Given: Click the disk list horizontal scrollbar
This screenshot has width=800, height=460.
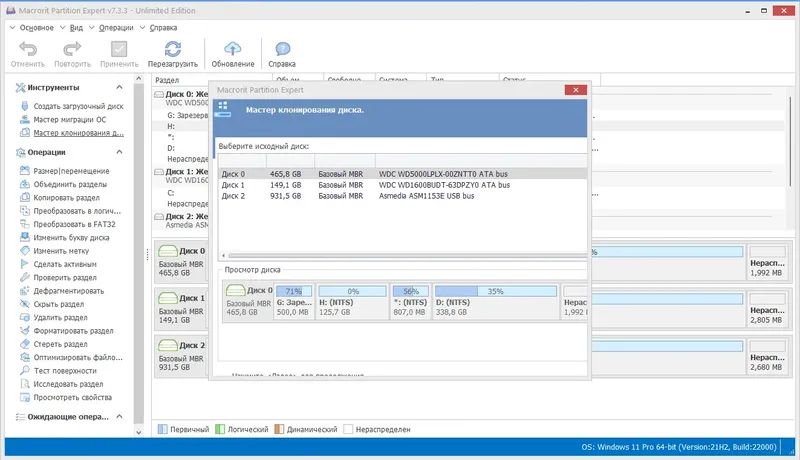Looking at the screenshot, I should coord(406,255).
